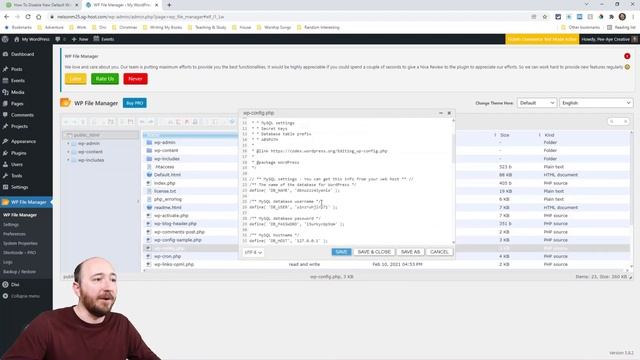Open System Properties under WP File Manager
Image resolution: width=640 pixels, height=360 pixels.
[x=20, y=243]
